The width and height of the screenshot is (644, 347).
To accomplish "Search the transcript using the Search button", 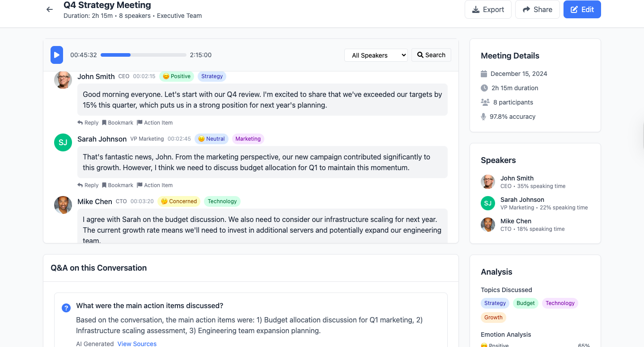I will pos(431,55).
